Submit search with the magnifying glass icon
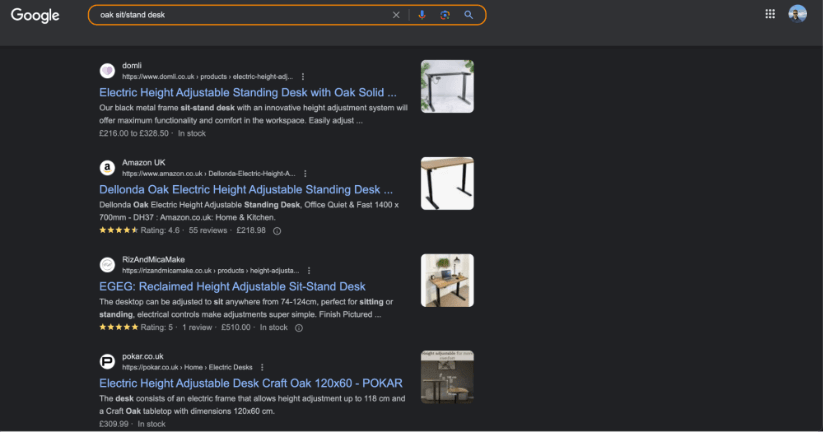 (x=469, y=15)
